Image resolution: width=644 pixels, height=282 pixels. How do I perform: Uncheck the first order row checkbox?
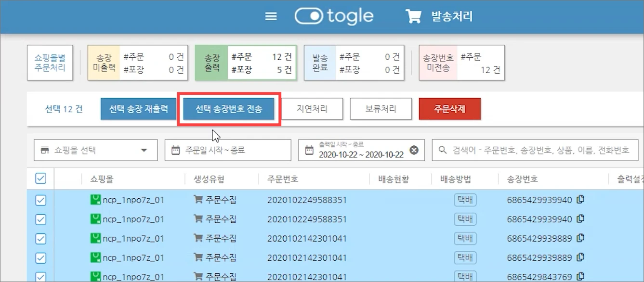(x=40, y=199)
